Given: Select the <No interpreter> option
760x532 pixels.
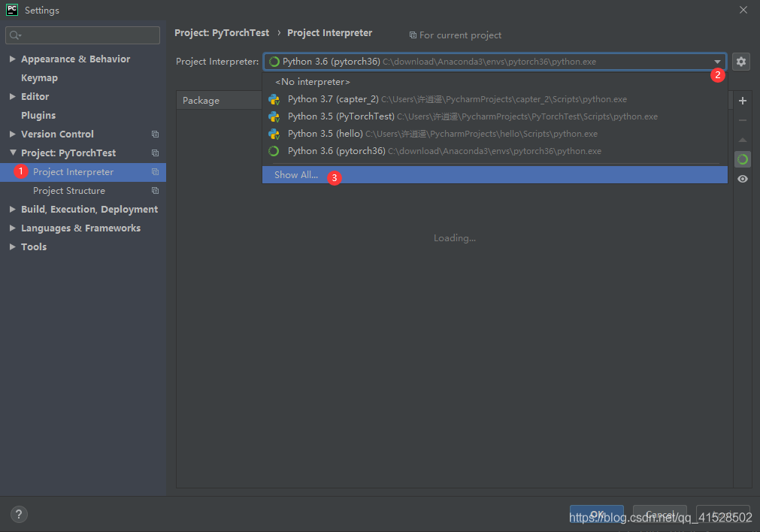Looking at the screenshot, I should pyautogui.click(x=313, y=82).
